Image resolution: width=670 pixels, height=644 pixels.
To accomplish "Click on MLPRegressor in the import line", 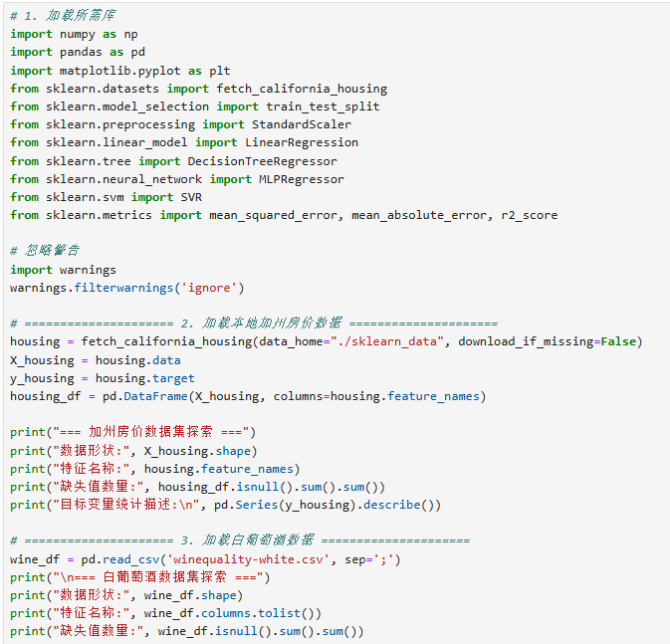I will [302, 179].
